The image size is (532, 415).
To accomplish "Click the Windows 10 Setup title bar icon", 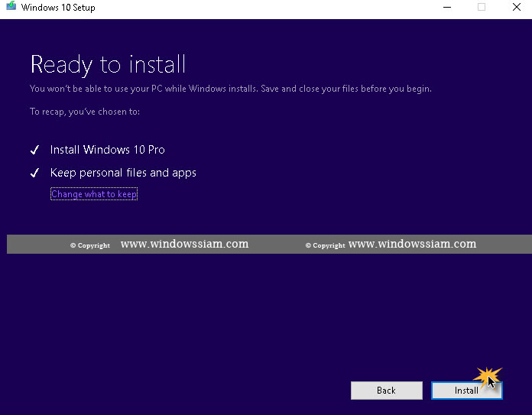I will (11, 6).
